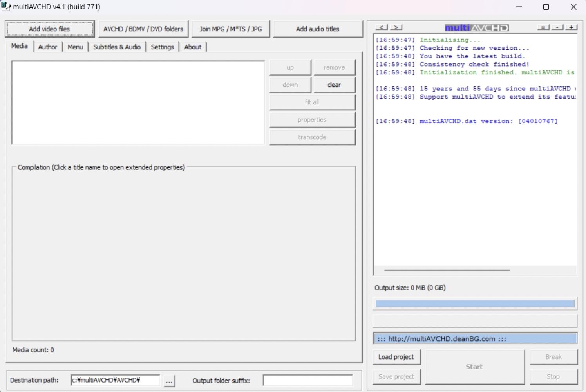The width and height of the screenshot is (586, 392).
Task: Click AVCHD / BDMV / DVD folders button
Action: [143, 29]
